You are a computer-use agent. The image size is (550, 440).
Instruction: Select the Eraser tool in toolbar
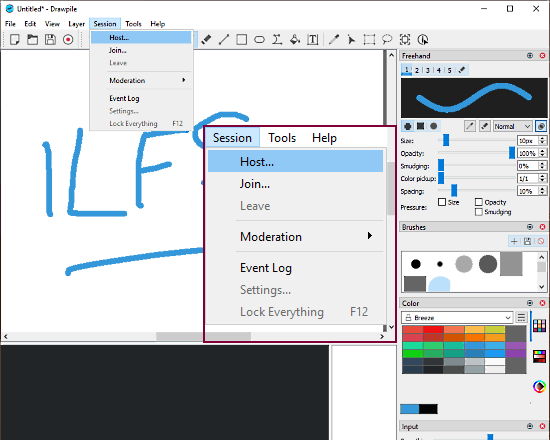(x=206, y=39)
